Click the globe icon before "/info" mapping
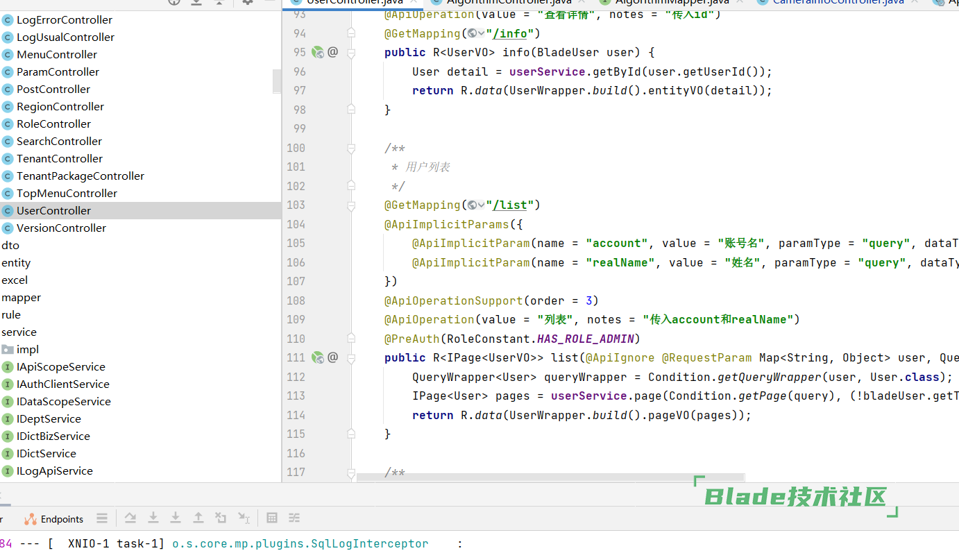The image size is (959, 560). (x=472, y=33)
